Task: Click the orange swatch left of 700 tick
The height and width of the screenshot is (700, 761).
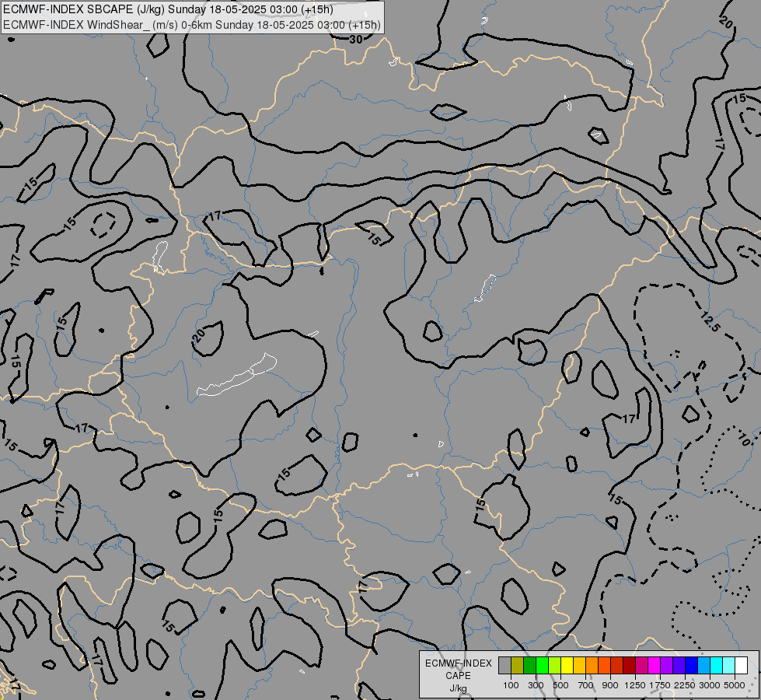Action: [x=592, y=665]
